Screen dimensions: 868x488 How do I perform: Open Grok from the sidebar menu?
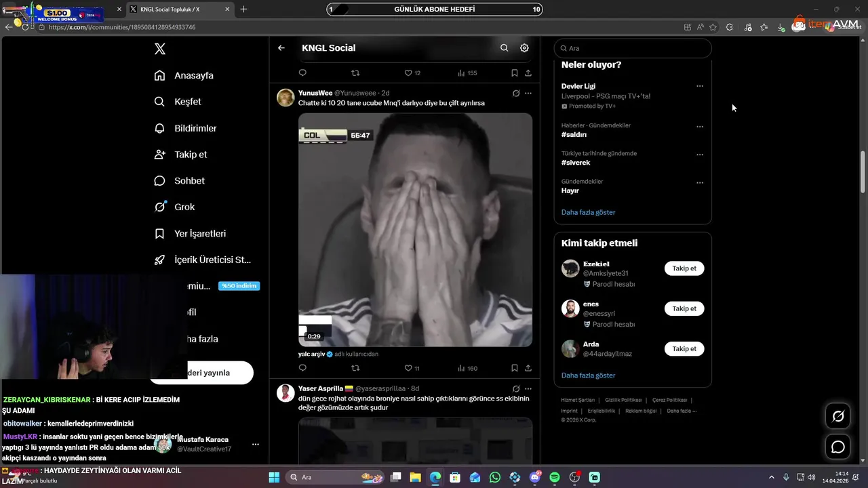click(x=174, y=207)
